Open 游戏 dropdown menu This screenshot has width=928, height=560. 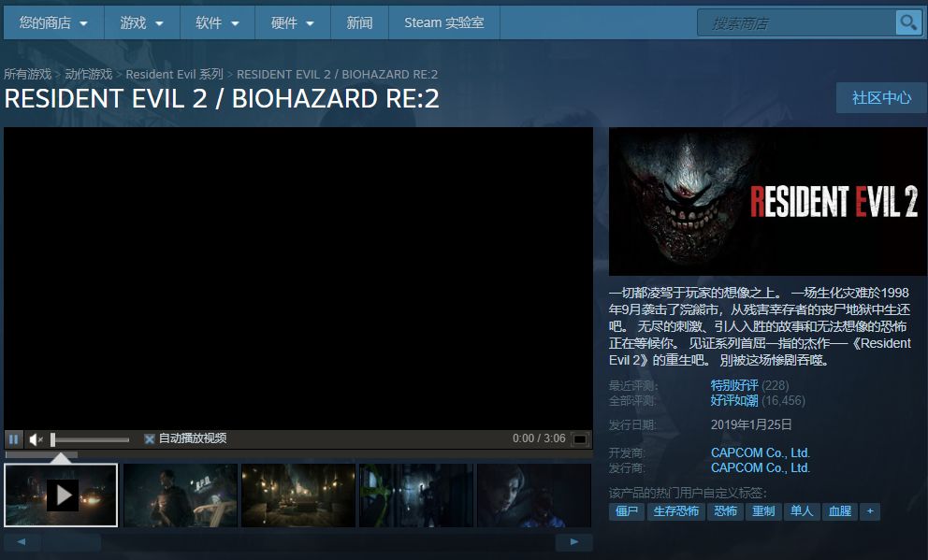(x=142, y=23)
